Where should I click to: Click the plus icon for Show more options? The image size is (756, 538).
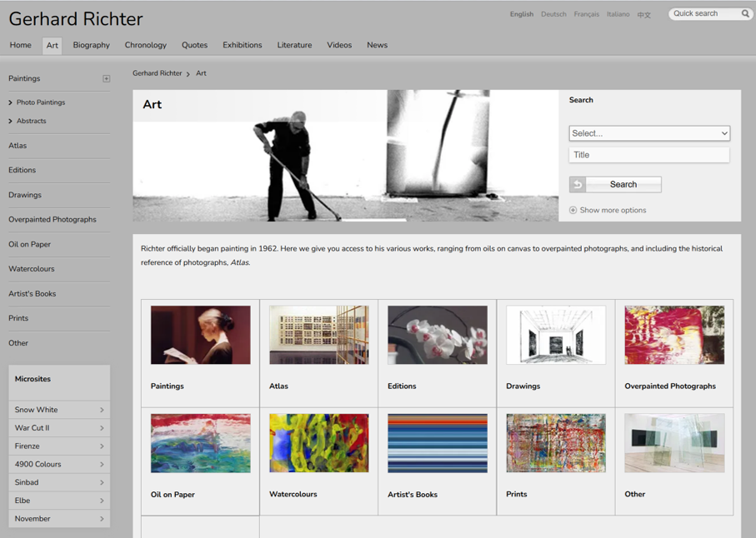[573, 211]
